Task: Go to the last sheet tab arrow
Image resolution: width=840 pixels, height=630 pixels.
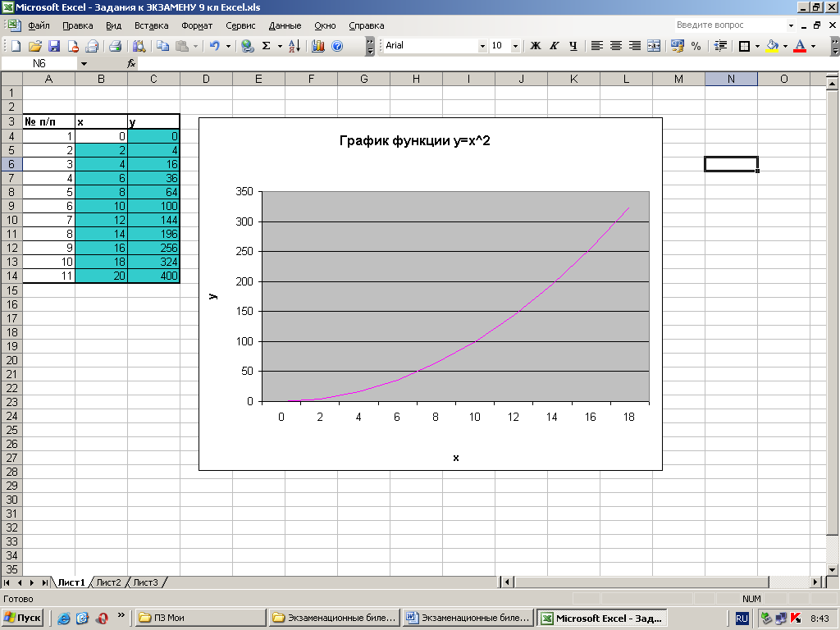Action: [x=44, y=582]
